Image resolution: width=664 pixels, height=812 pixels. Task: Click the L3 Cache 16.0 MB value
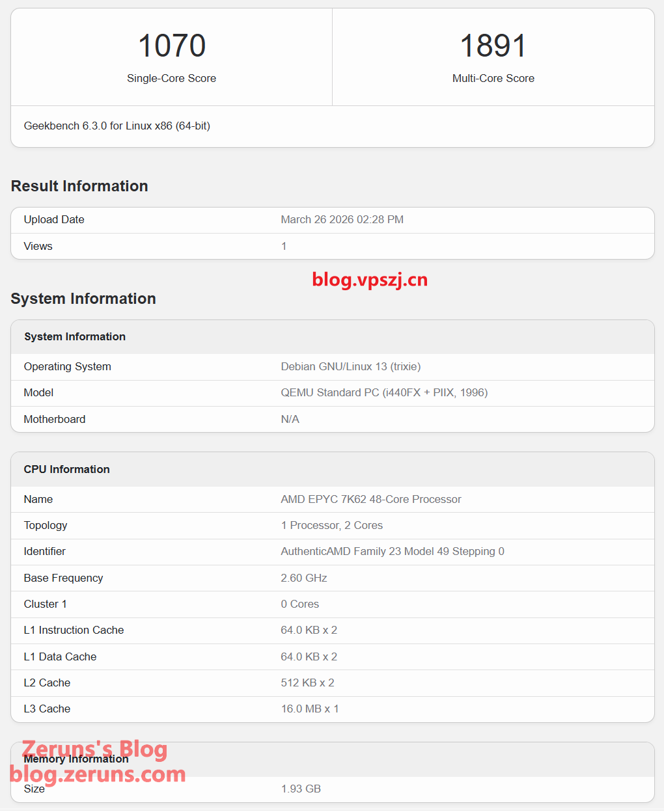pyautogui.click(x=310, y=709)
